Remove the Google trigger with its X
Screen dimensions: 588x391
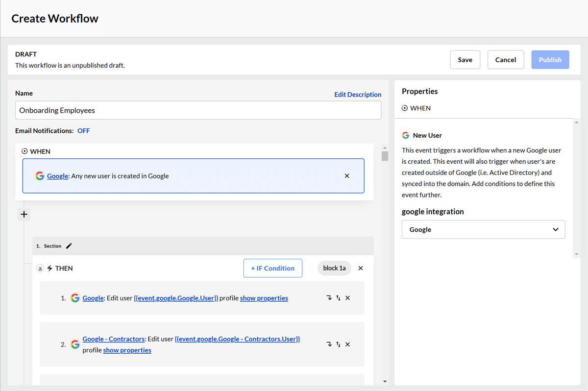coord(347,175)
